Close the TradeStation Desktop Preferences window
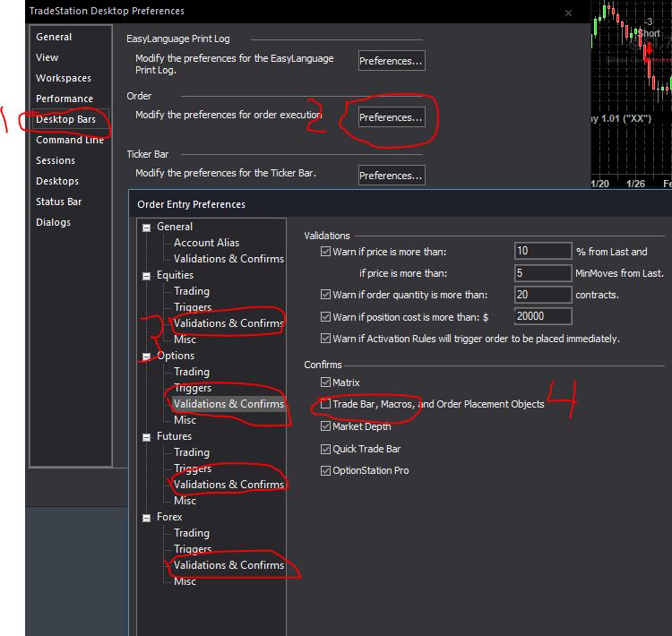This screenshot has width=672, height=636. click(x=568, y=13)
